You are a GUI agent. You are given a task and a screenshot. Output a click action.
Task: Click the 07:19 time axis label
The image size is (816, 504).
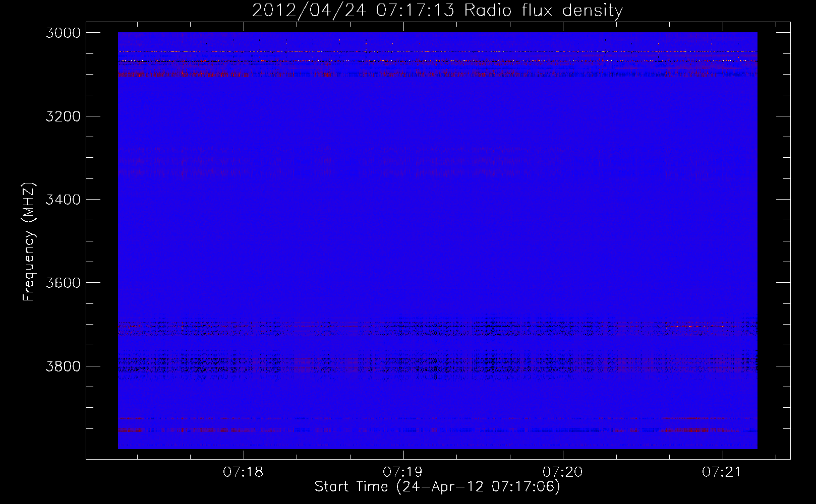tap(403, 472)
